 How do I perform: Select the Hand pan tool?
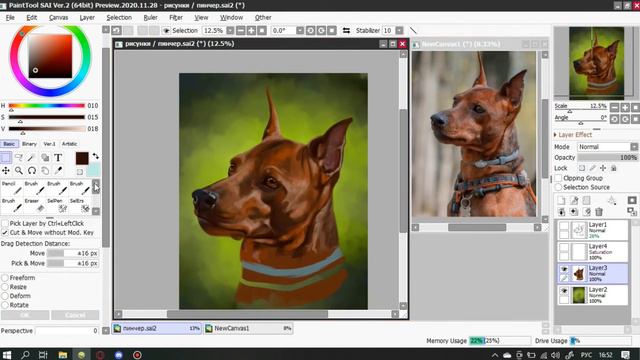(45, 171)
